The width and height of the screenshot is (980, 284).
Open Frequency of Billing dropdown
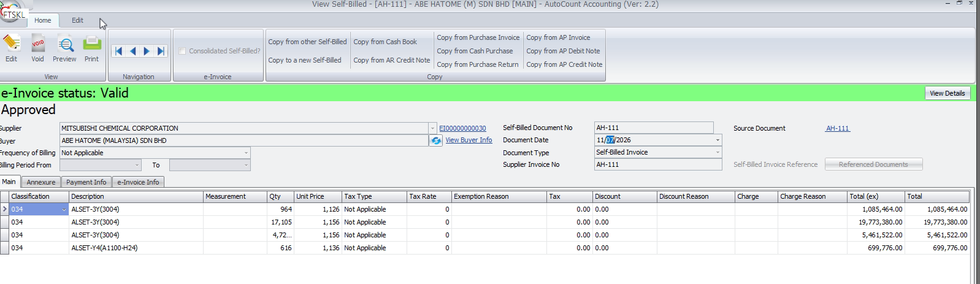click(x=247, y=153)
